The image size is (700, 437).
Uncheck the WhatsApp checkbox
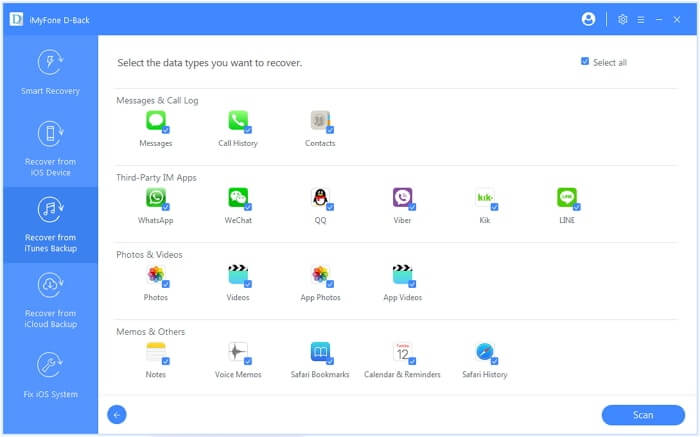coord(166,207)
